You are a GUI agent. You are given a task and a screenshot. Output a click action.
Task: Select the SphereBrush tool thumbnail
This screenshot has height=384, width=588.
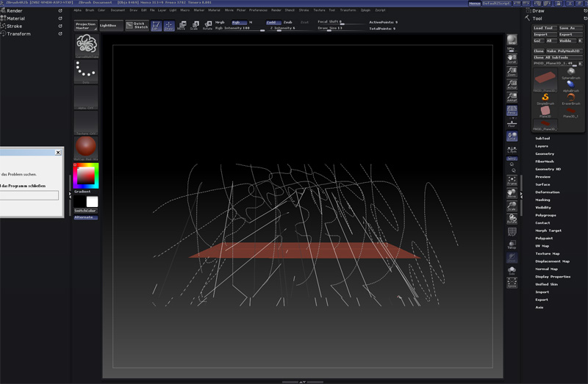pyautogui.click(x=570, y=73)
